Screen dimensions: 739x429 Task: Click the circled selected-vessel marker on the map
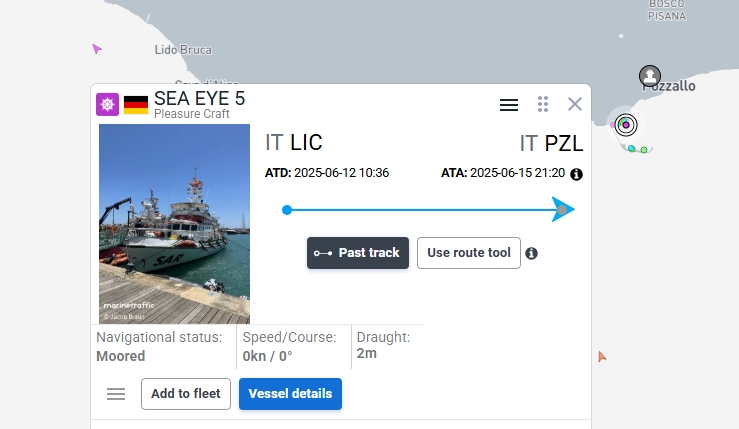pos(626,125)
